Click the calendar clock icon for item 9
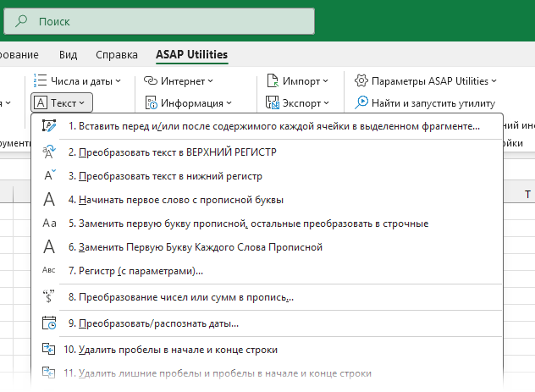This screenshot has height=392, width=535. click(x=49, y=323)
